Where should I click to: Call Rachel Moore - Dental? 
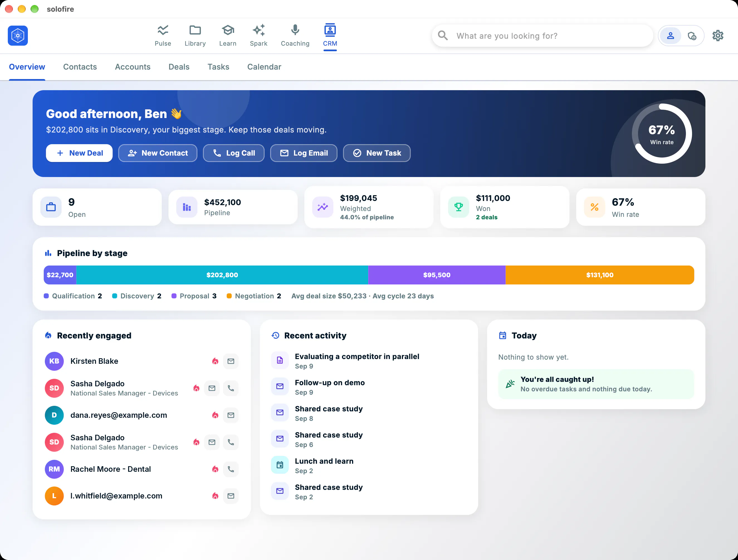tap(231, 469)
